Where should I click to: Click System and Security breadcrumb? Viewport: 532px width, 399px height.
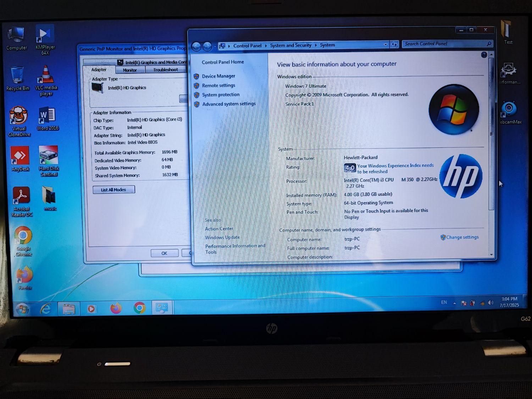290,45
